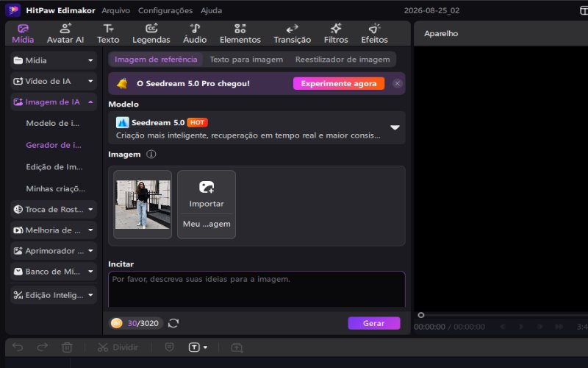Click the bell notification icon in banner
The height and width of the screenshot is (368, 588).
(x=122, y=83)
